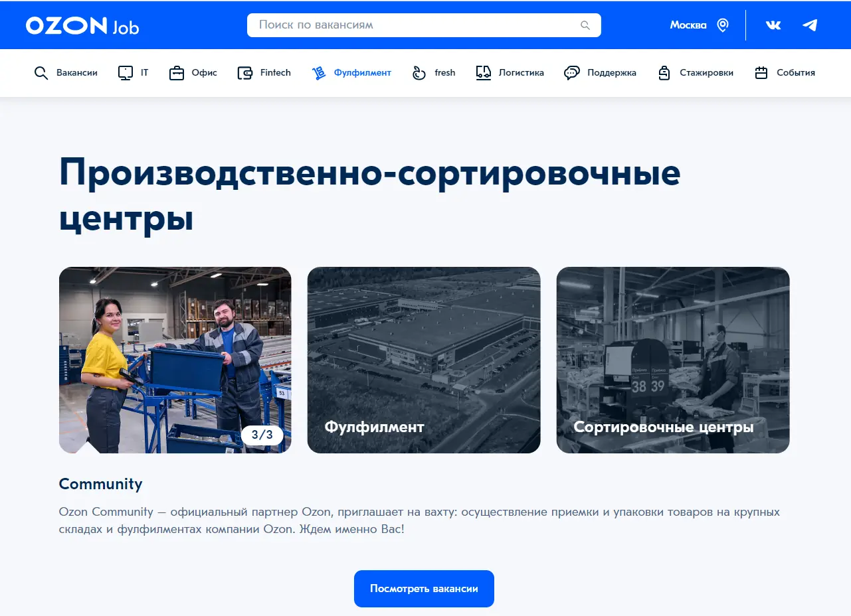Click the delivery truck icon beside Логистика
Image resolution: width=851 pixels, height=616 pixels.
tap(484, 73)
